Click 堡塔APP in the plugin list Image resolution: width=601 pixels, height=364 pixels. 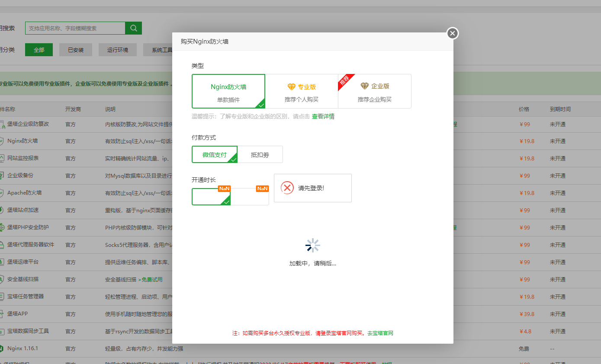[17, 314]
